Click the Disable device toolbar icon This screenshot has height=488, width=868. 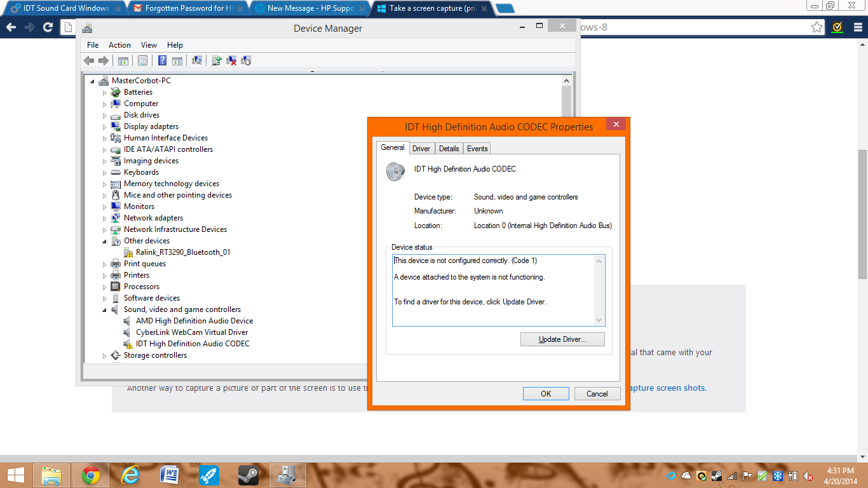coord(247,60)
